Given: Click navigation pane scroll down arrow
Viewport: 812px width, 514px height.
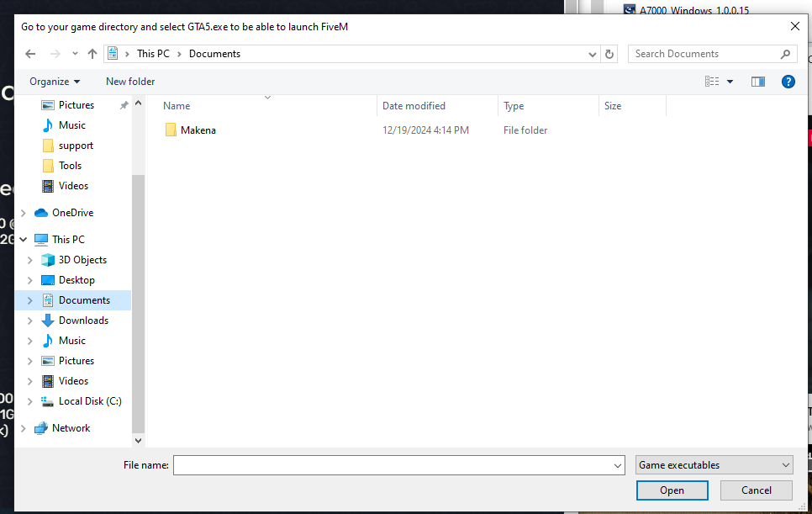Looking at the screenshot, I should point(138,441).
